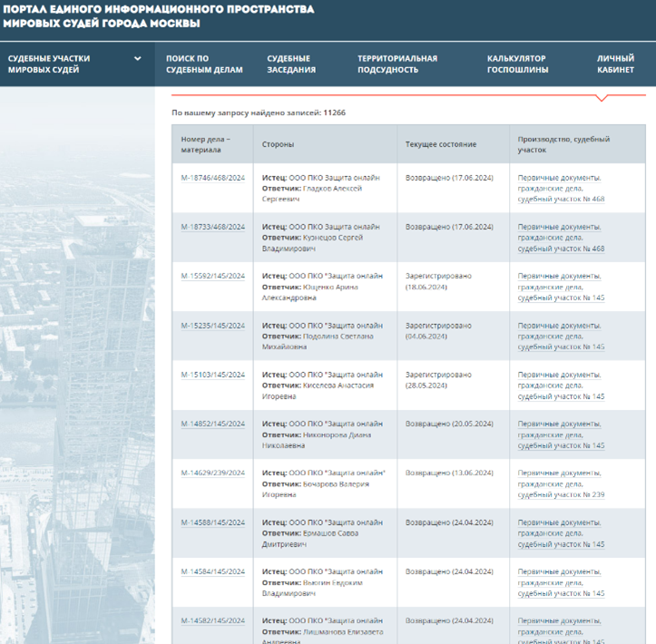Open the Судебные заседания menu item
656x644 pixels.
pos(291,63)
